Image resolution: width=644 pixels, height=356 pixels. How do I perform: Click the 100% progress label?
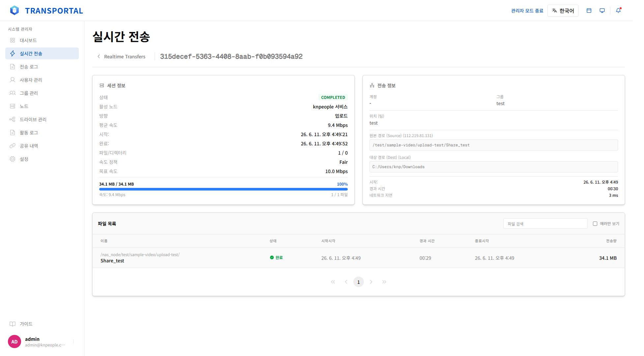click(342, 184)
